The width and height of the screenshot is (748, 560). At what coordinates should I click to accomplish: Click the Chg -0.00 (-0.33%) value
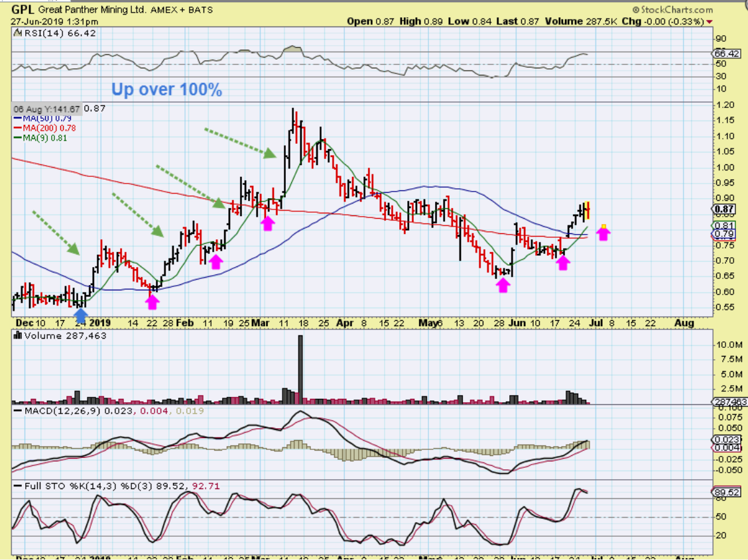pos(662,21)
